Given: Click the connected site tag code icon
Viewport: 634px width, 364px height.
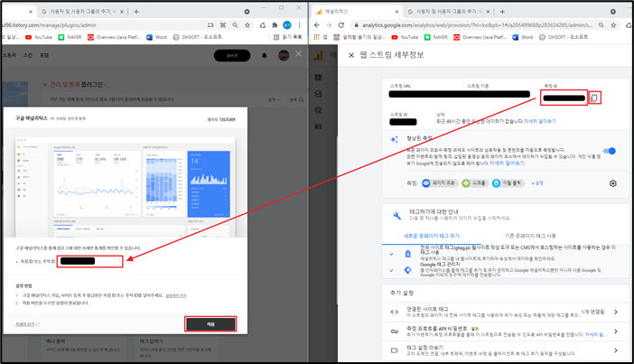Looking at the screenshot, I should (395, 312).
